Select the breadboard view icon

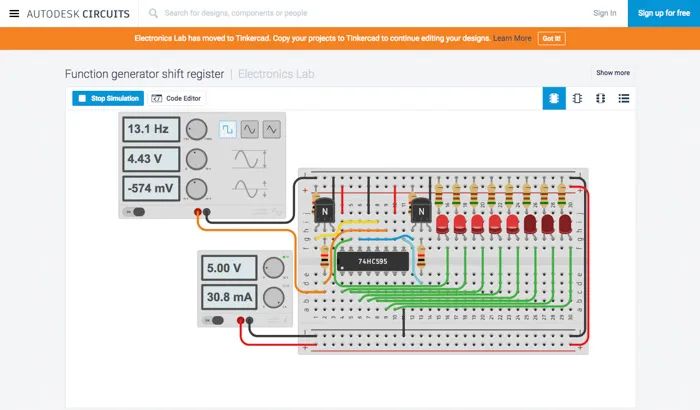(x=553, y=98)
